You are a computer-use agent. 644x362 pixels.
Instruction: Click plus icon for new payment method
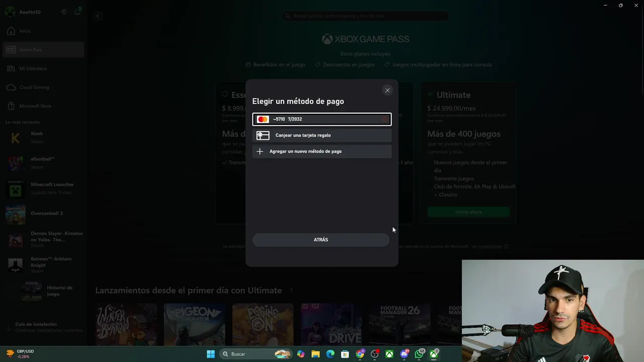tap(260, 151)
